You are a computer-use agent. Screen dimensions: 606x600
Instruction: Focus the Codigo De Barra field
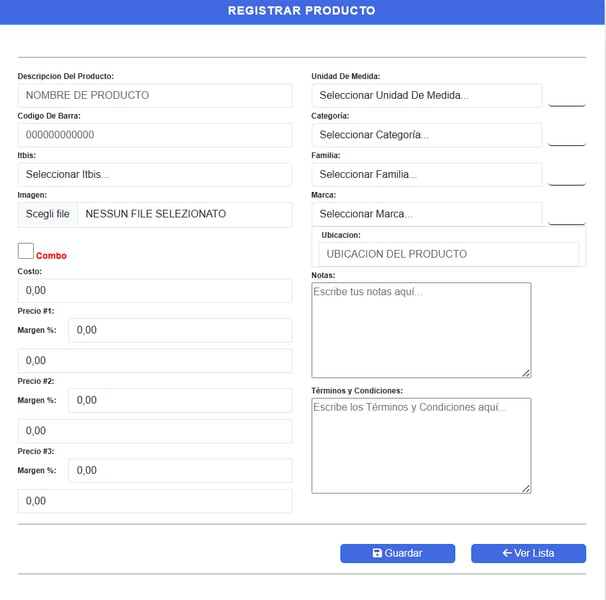pos(155,135)
